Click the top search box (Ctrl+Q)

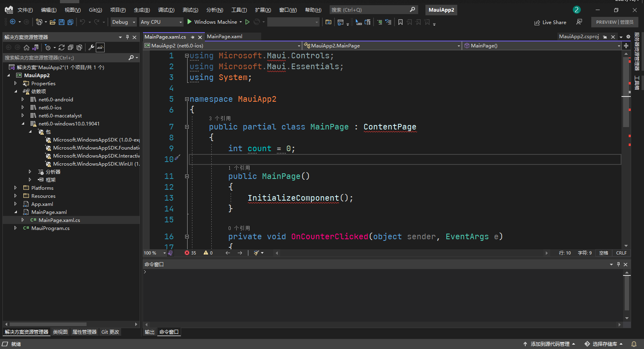tap(374, 10)
